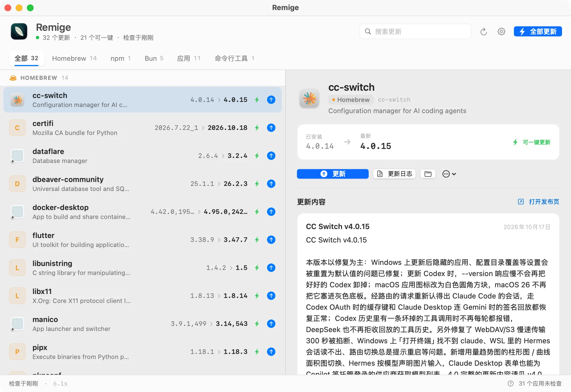Switch to the 全部 32 tab

tap(26, 58)
